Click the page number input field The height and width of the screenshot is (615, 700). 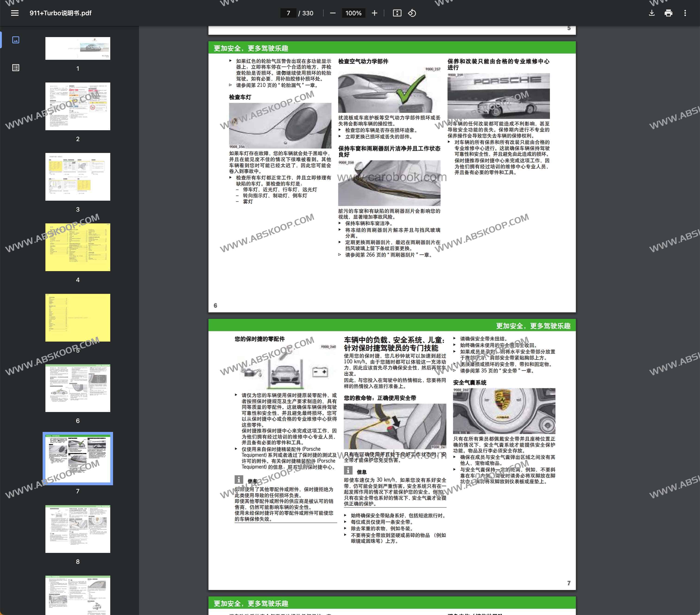288,13
